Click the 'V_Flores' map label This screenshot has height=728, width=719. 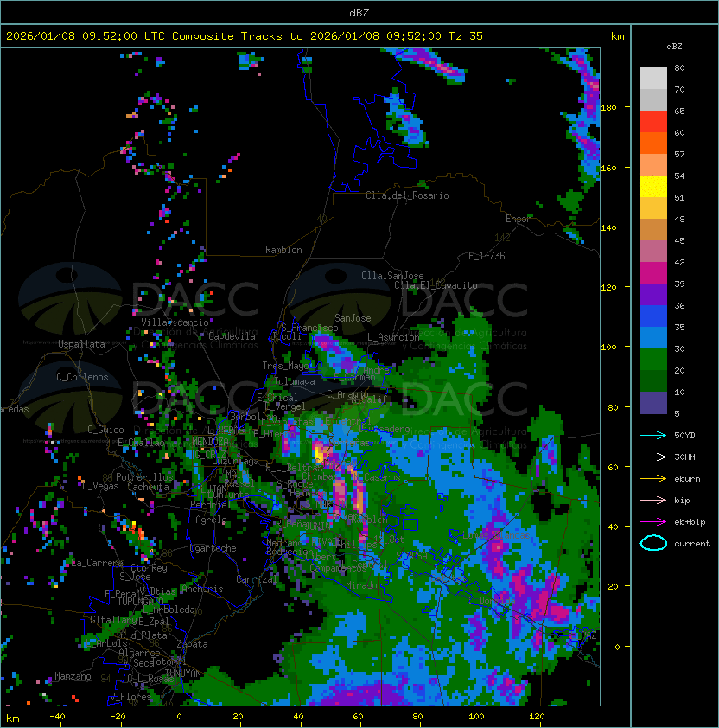(x=130, y=697)
